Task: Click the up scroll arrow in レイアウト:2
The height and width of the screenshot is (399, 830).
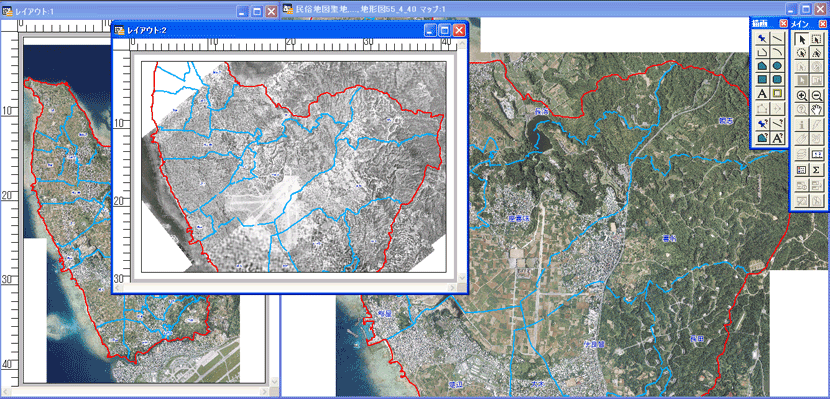Action: (462, 43)
